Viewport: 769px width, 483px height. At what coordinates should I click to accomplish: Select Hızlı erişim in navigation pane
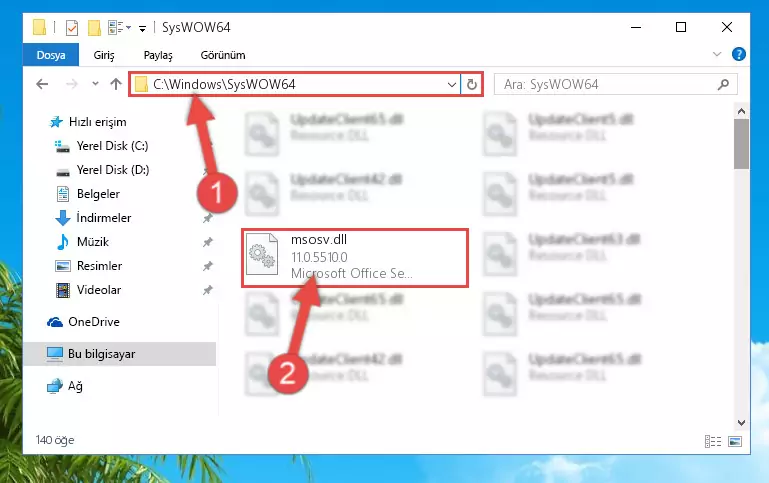(97, 122)
